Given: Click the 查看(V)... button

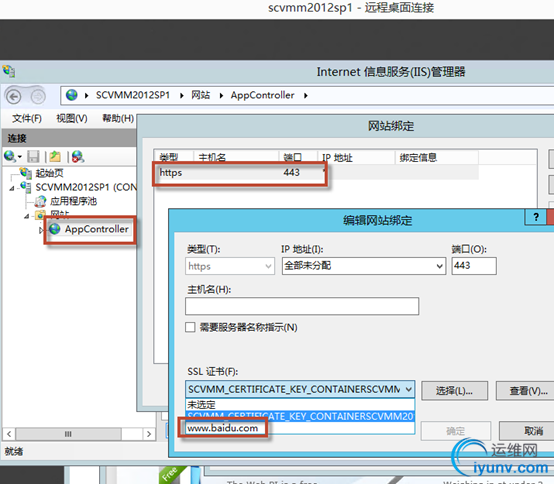Looking at the screenshot, I should [x=526, y=390].
